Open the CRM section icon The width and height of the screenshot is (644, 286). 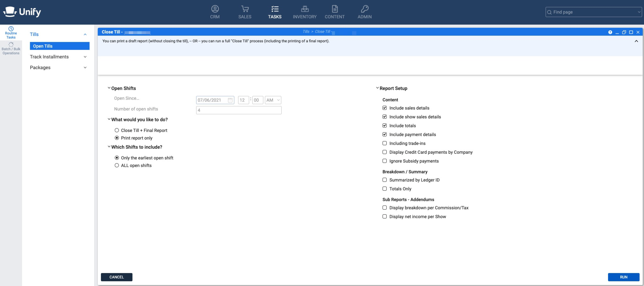[215, 11]
